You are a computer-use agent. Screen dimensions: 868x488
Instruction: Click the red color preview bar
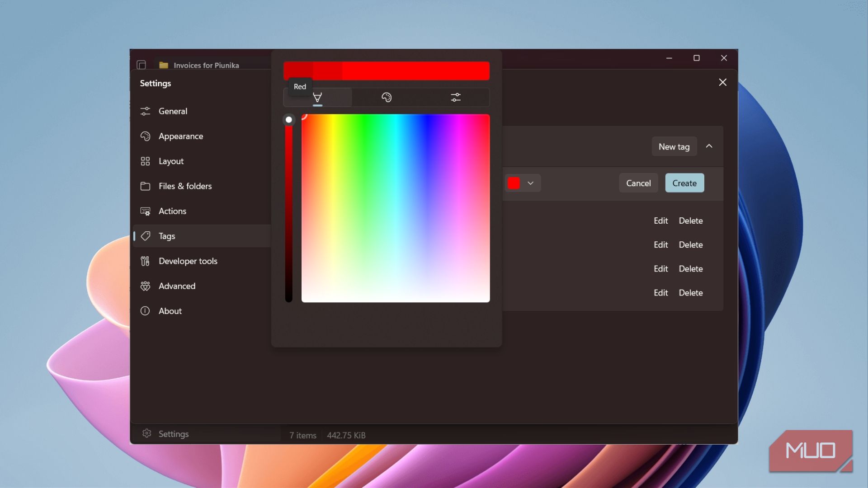coord(387,71)
